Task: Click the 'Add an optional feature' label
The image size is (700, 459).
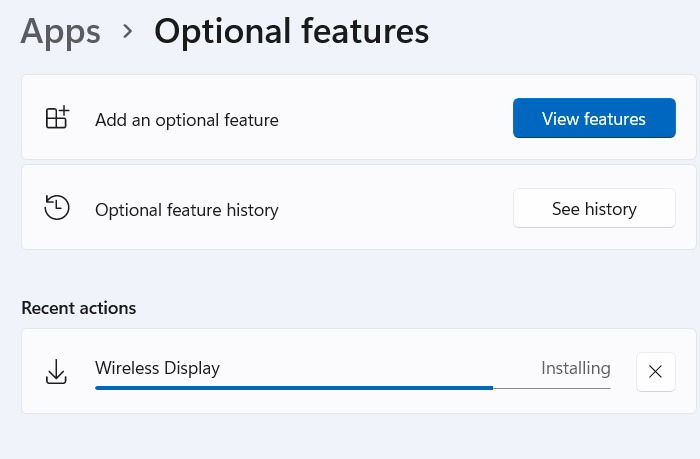Action: pos(186,120)
